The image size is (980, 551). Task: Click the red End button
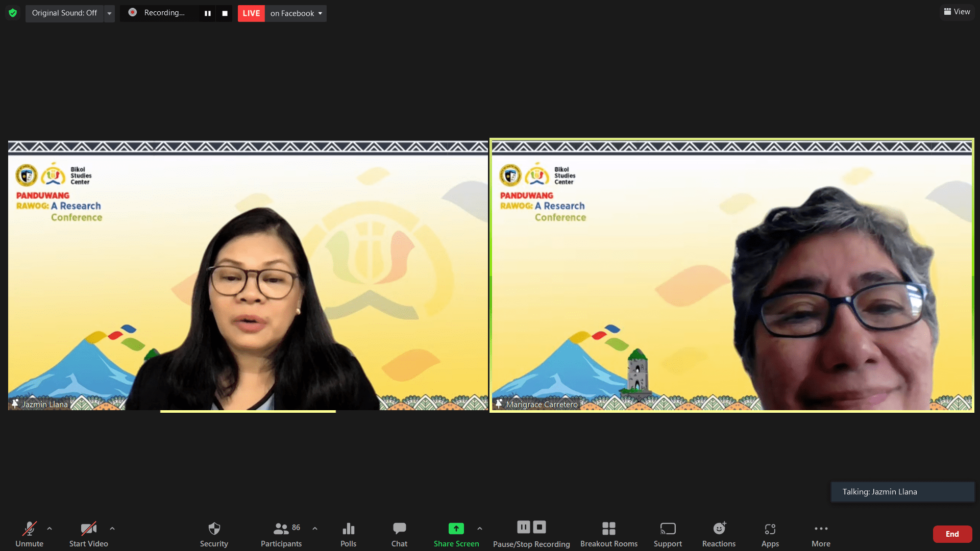point(952,534)
